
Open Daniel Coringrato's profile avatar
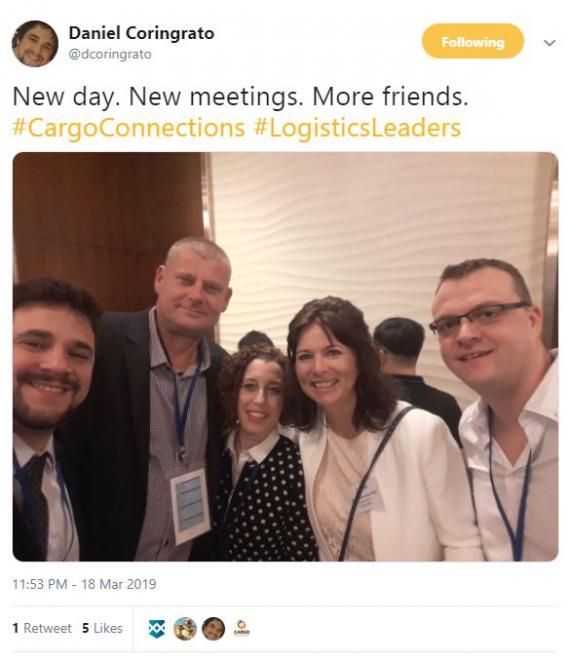coord(35,43)
